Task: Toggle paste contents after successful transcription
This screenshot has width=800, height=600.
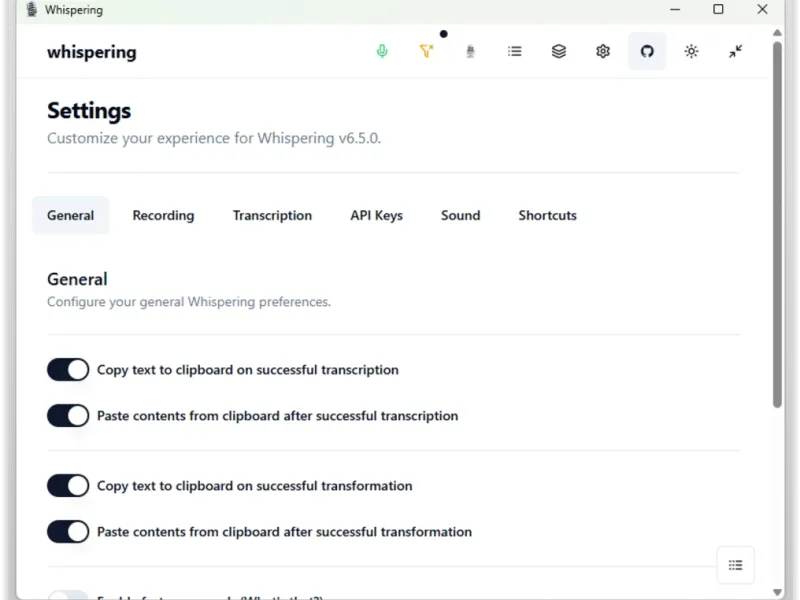Action: click(68, 416)
